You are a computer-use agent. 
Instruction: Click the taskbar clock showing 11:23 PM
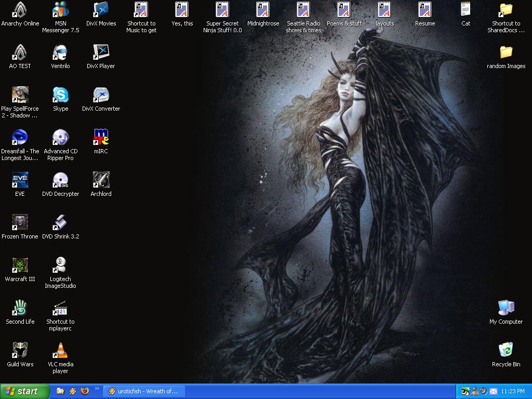coord(513,391)
